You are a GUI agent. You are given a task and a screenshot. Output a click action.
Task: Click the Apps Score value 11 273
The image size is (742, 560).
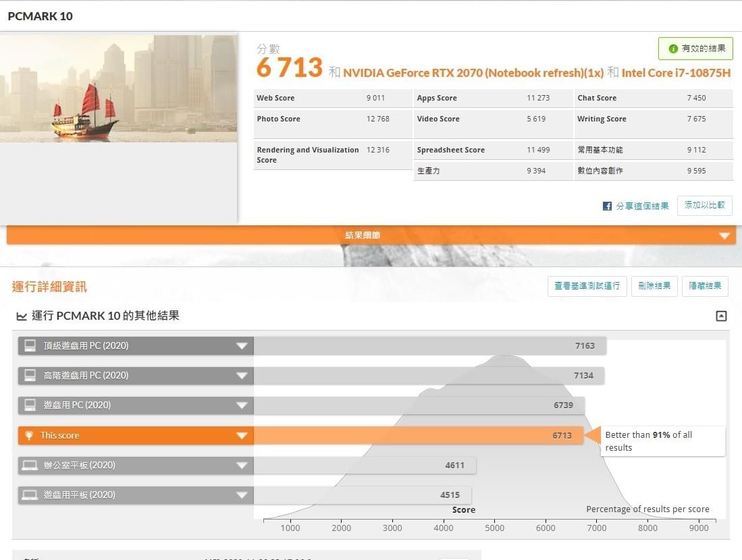pyautogui.click(x=538, y=98)
